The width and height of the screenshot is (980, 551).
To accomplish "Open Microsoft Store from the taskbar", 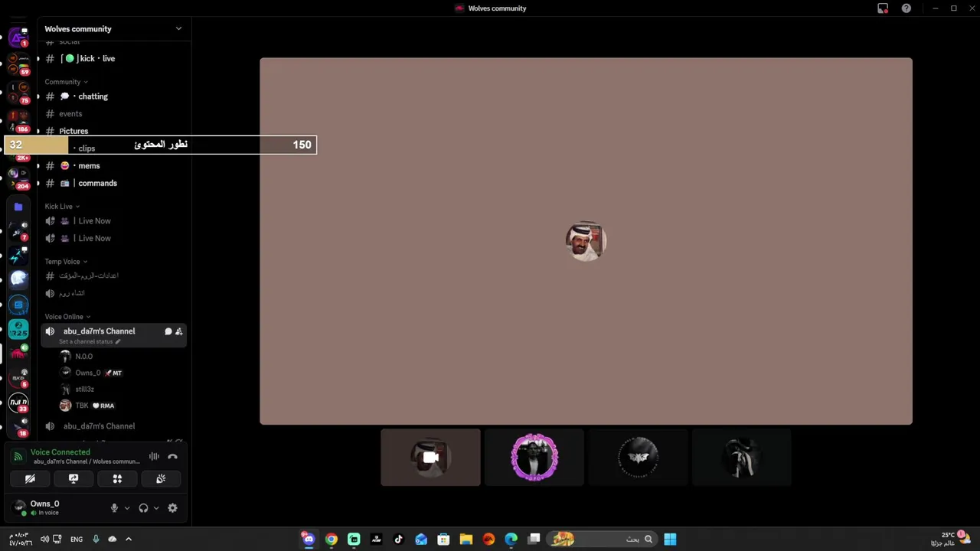I will pos(443,539).
